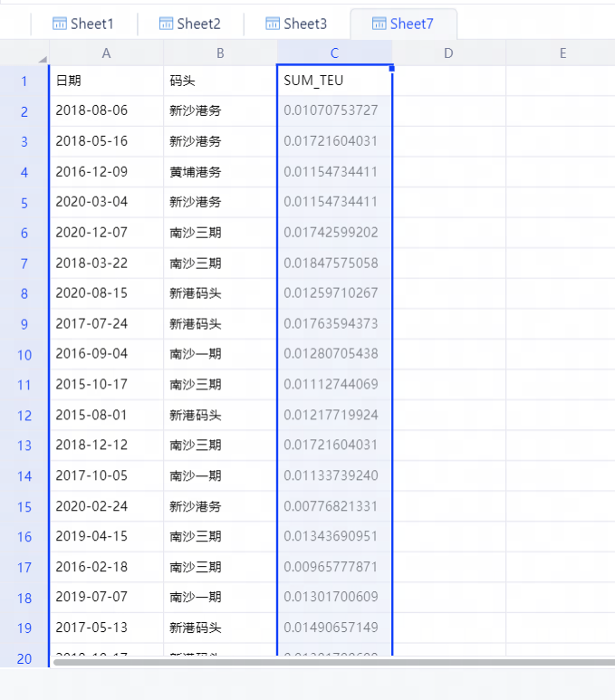Click the select-all corner triangle

point(42,59)
